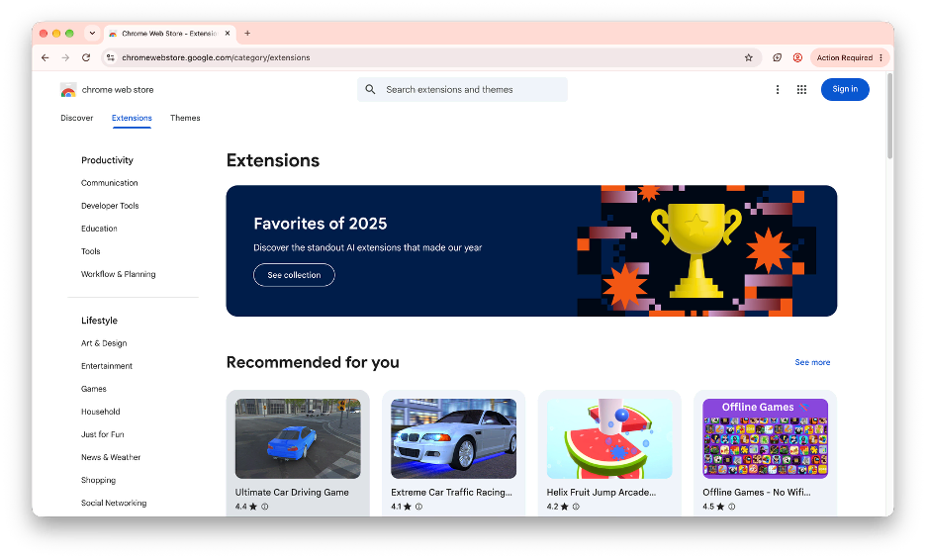The image size is (926, 560).
Task: Open the News & Weather category
Action: coord(111,458)
